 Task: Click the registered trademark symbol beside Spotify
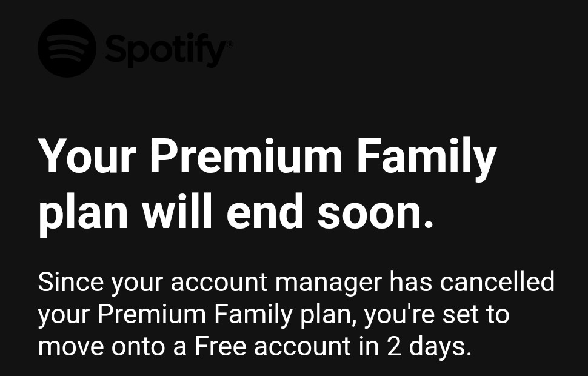pos(229,44)
